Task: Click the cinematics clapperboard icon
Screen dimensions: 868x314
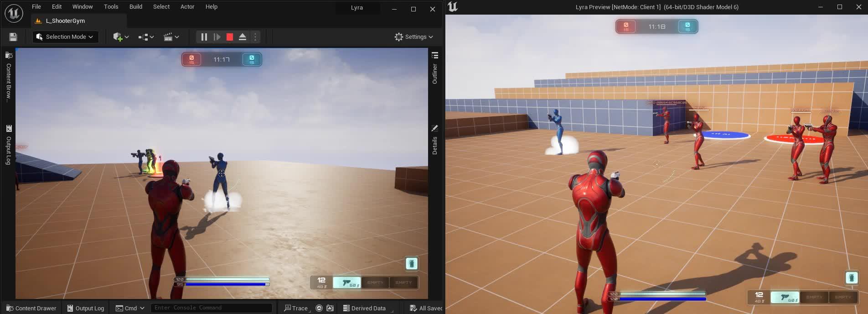Action: pyautogui.click(x=168, y=37)
